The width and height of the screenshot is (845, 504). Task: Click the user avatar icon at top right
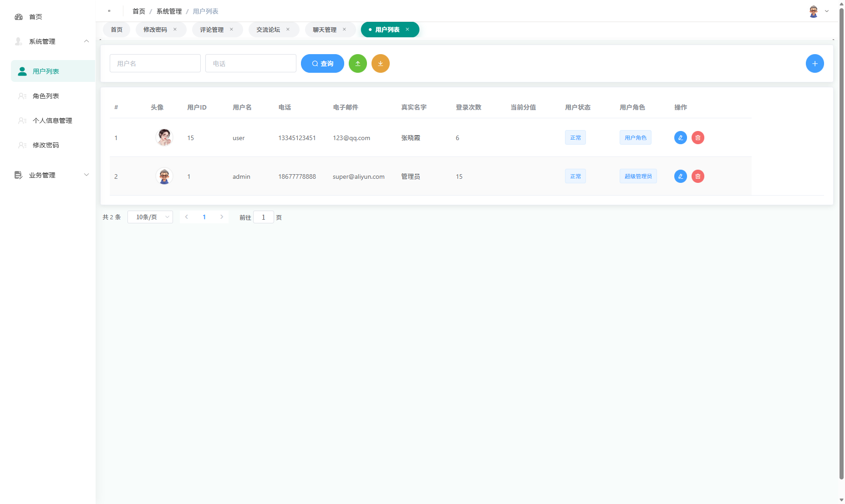[813, 11]
